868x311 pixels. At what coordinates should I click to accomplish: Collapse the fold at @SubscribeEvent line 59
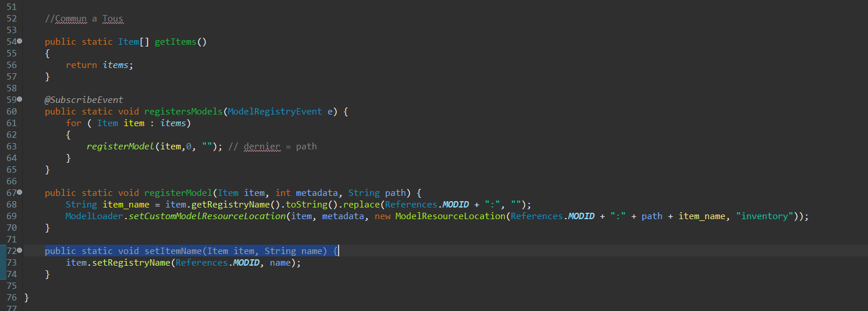19,99
